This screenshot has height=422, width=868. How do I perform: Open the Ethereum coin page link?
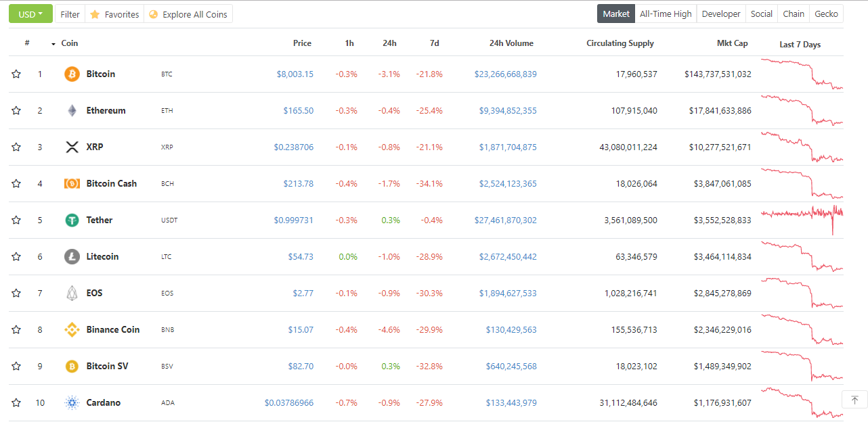(x=106, y=111)
